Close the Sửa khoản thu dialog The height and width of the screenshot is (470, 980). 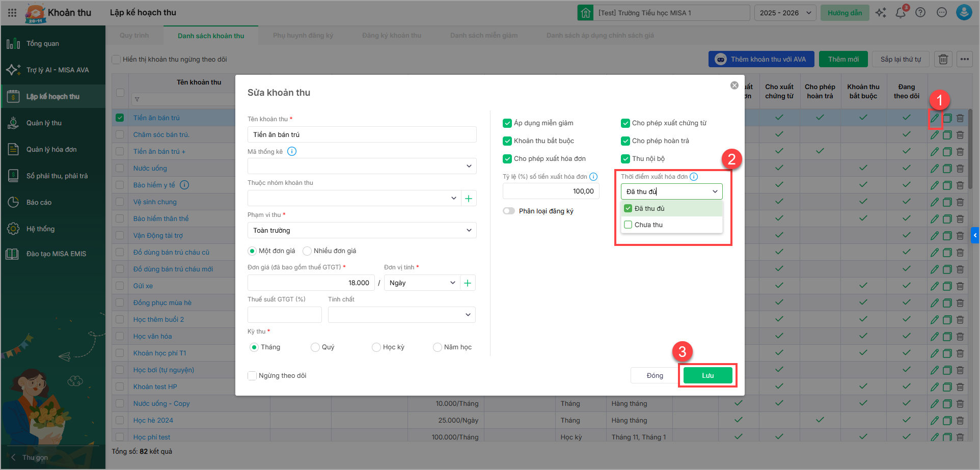734,86
